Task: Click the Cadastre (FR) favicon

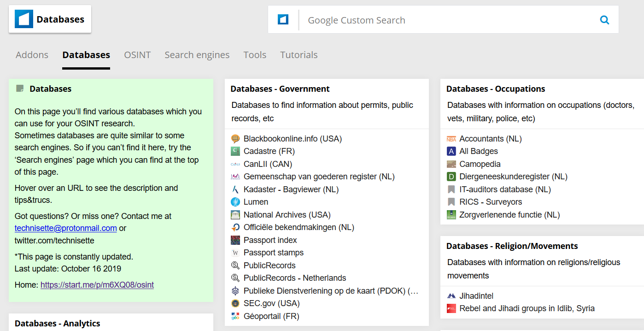Action: tap(235, 151)
